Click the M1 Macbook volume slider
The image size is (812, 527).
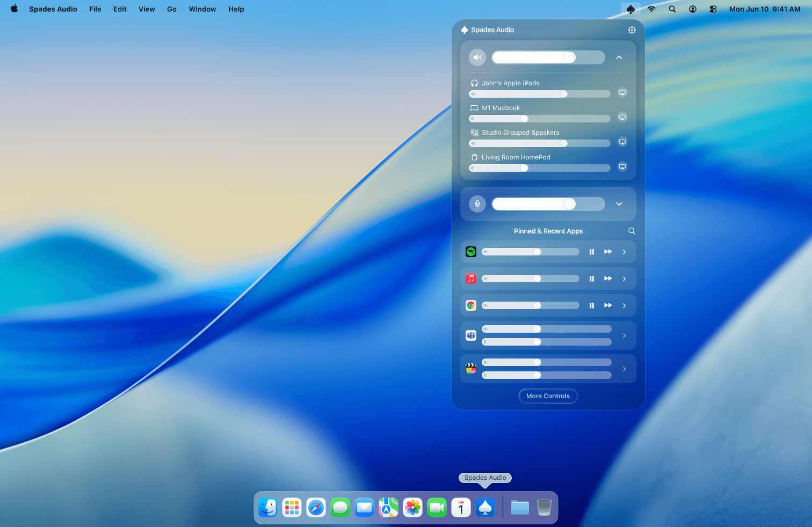(540, 119)
